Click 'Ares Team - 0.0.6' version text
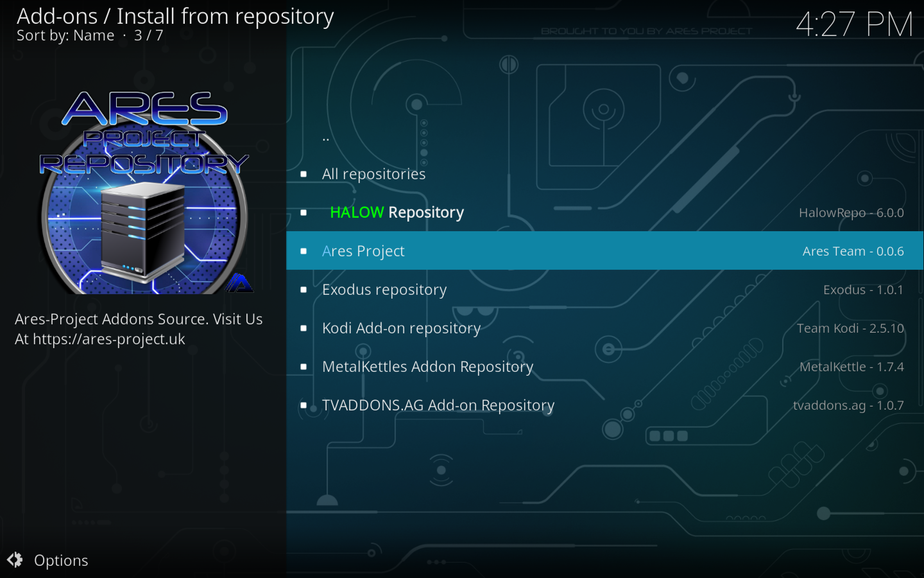The width and height of the screenshot is (924, 578). coord(853,251)
